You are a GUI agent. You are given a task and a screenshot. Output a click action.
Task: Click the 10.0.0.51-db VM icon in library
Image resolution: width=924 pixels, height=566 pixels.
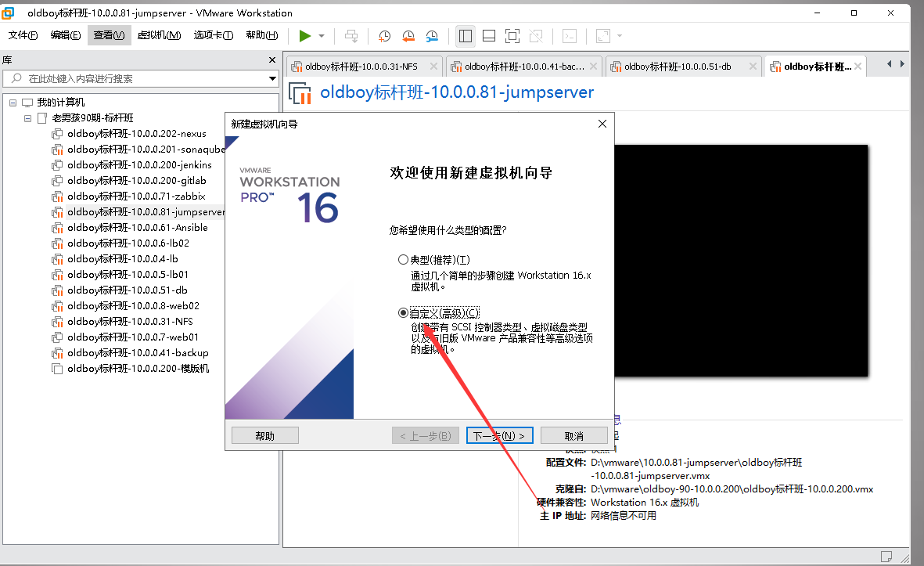click(57, 290)
